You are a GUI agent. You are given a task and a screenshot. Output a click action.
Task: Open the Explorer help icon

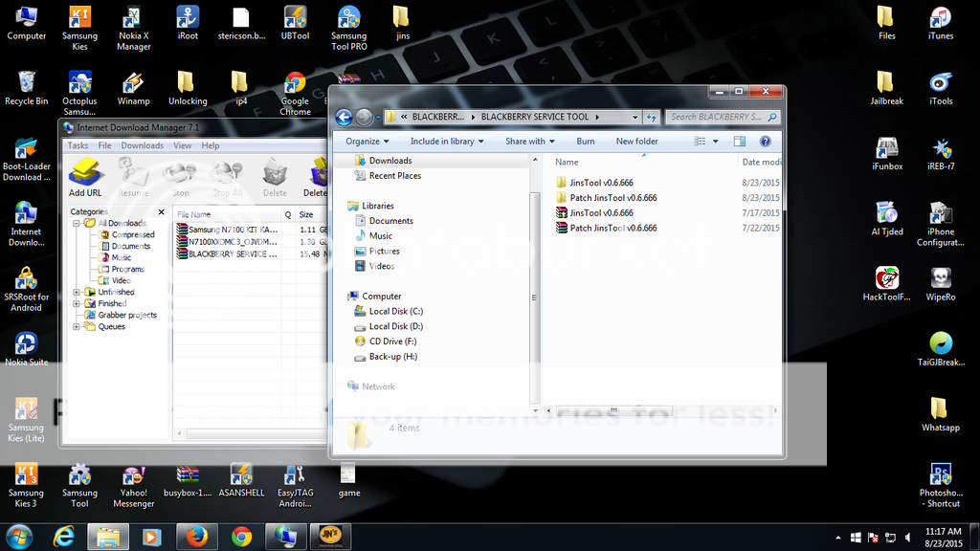pos(765,141)
